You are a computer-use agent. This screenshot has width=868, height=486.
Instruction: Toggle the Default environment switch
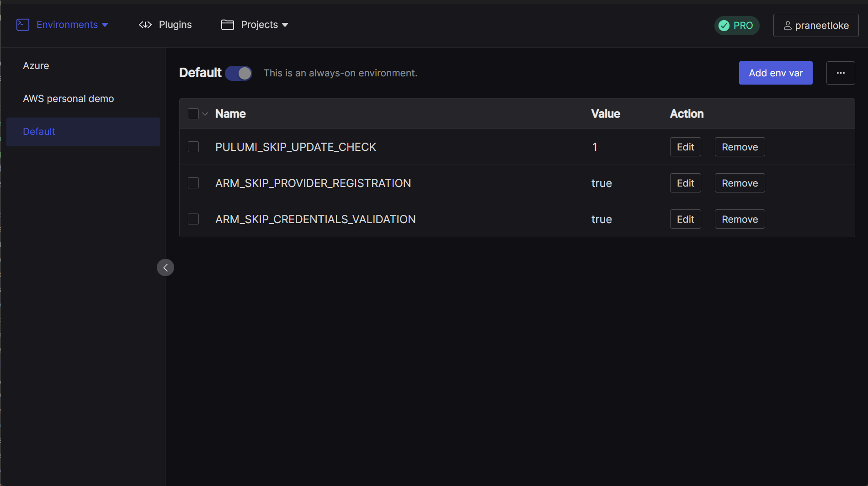tap(239, 73)
